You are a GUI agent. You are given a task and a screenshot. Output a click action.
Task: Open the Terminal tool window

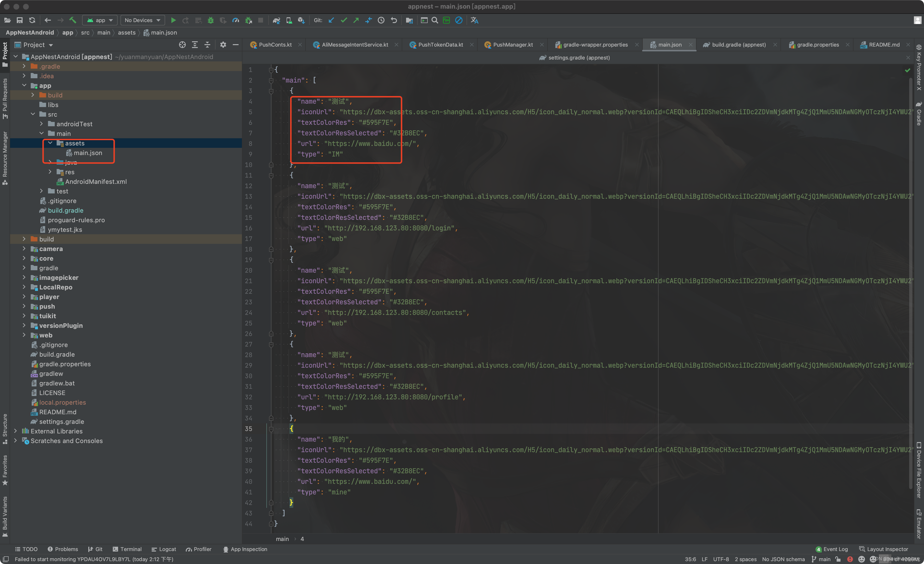pos(127,549)
